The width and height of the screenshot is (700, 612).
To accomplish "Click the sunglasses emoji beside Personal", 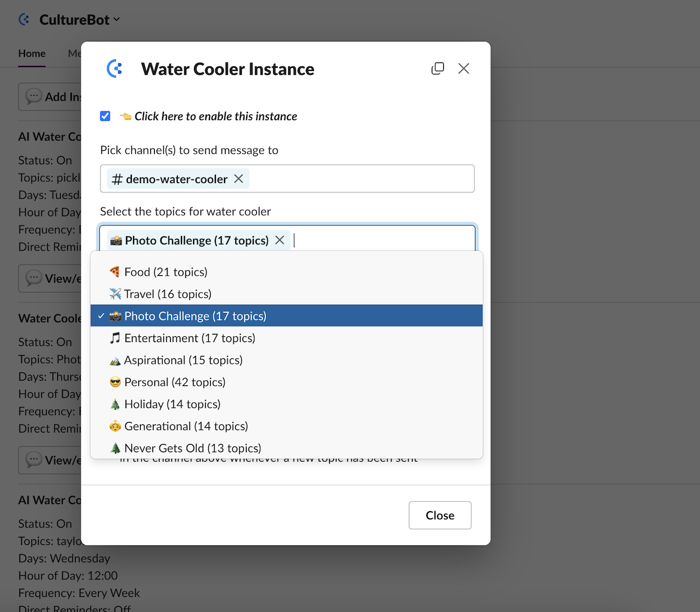I will pos(115,382).
